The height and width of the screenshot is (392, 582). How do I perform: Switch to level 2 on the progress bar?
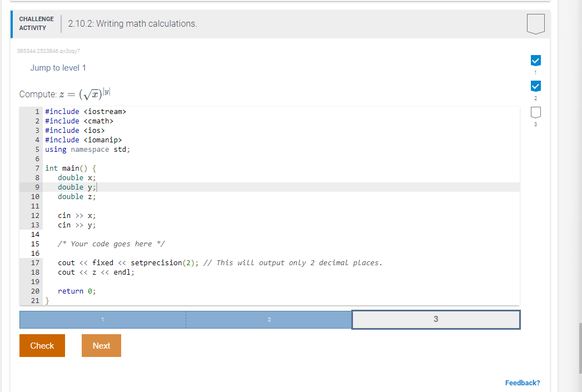tap(269, 319)
